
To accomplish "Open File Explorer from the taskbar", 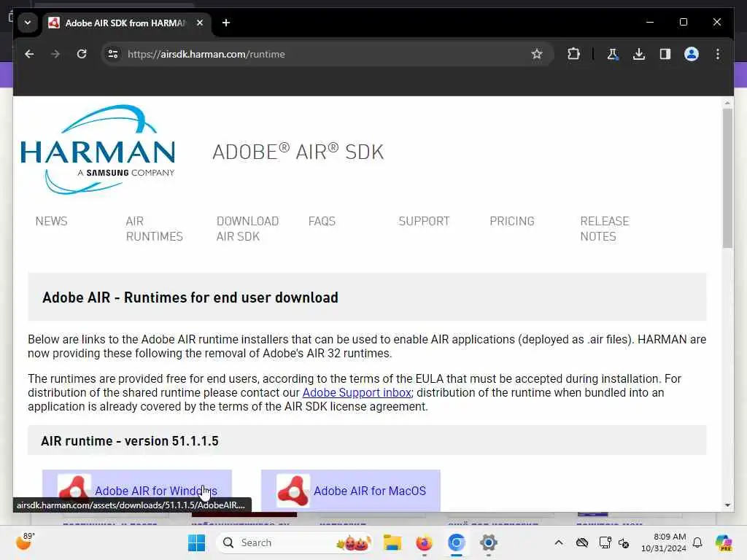I will click(392, 542).
